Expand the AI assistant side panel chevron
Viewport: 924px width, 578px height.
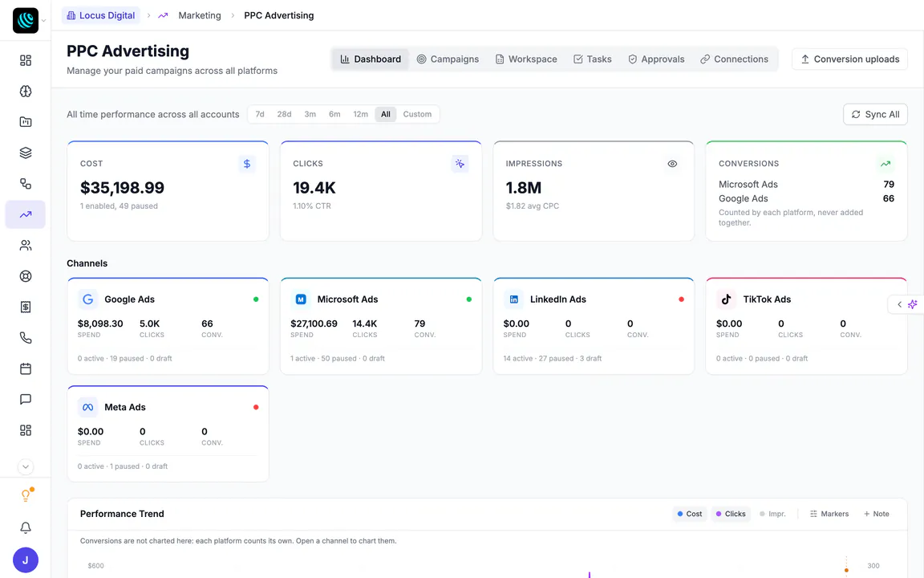point(899,304)
